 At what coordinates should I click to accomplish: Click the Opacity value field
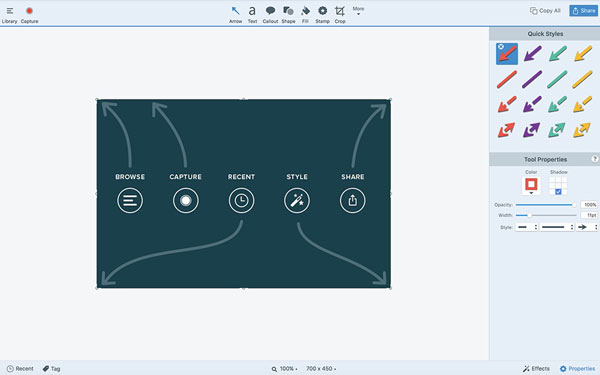tap(589, 205)
